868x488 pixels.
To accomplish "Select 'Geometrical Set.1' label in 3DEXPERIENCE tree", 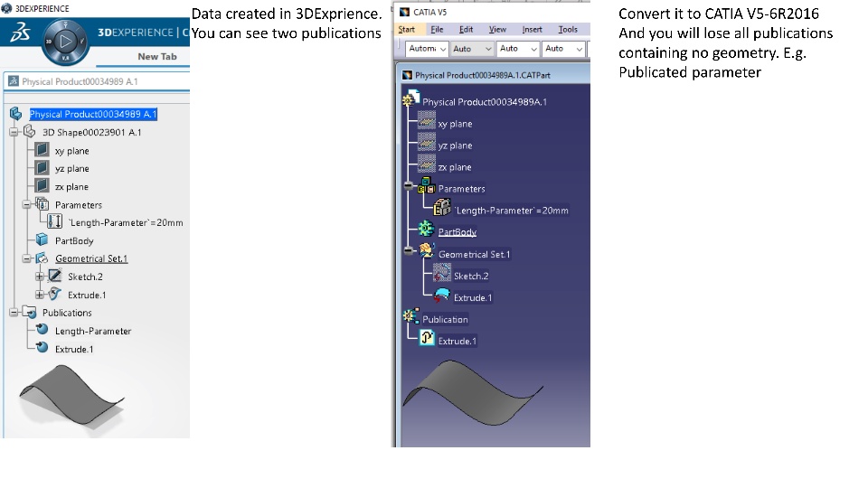I will (x=91, y=258).
